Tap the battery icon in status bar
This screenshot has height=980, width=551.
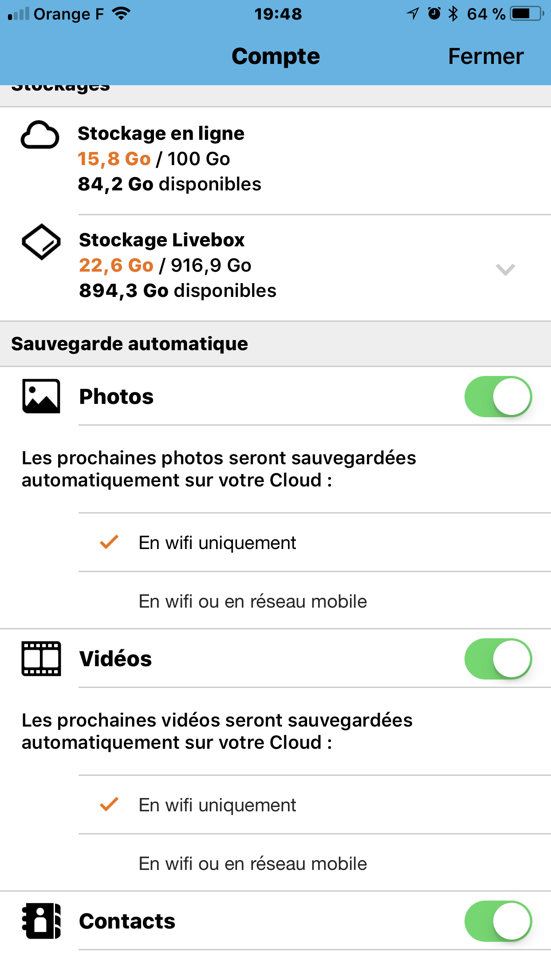[527, 14]
